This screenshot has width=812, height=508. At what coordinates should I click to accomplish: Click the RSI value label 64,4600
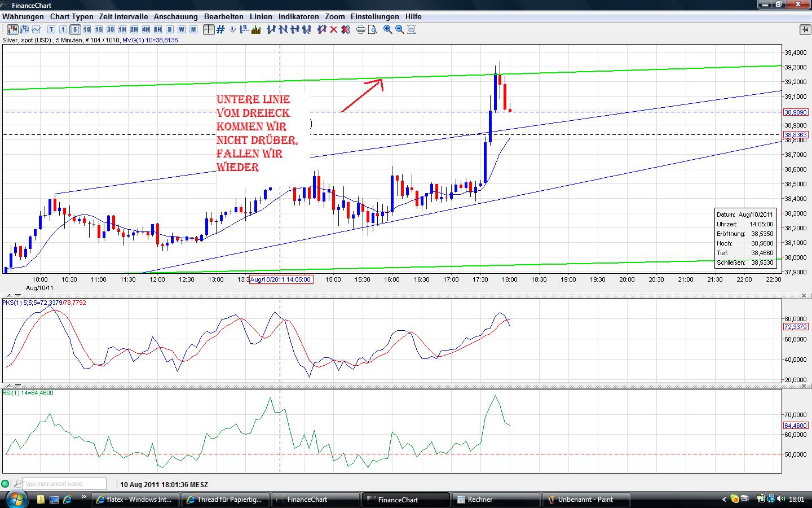[x=796, y=426]
